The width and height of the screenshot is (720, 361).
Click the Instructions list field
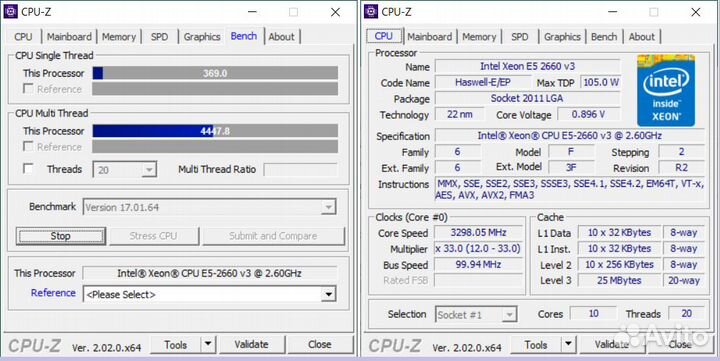(569, 189)
